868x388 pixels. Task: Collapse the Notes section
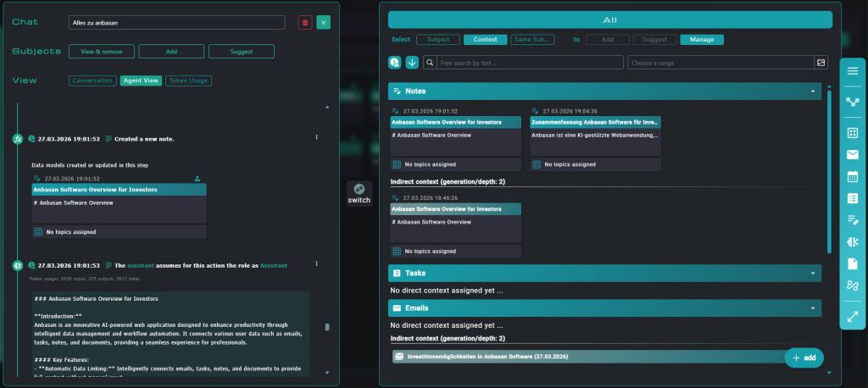pos(812,91)
